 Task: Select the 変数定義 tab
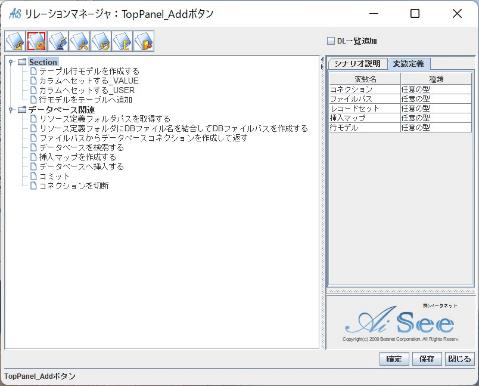[x=409, y=63]
